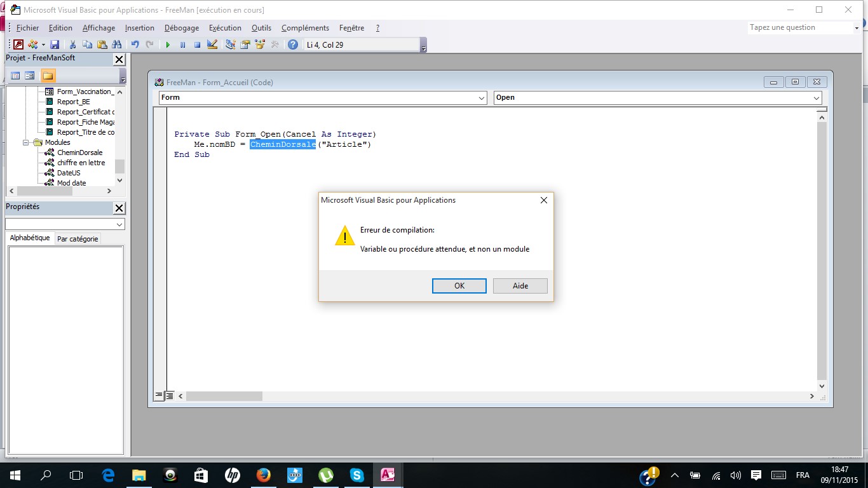The height and width of the screenshot is (488, 868).
Task: Select Report_Titre de co in the project tree
Action: click(x=85, y=132)
